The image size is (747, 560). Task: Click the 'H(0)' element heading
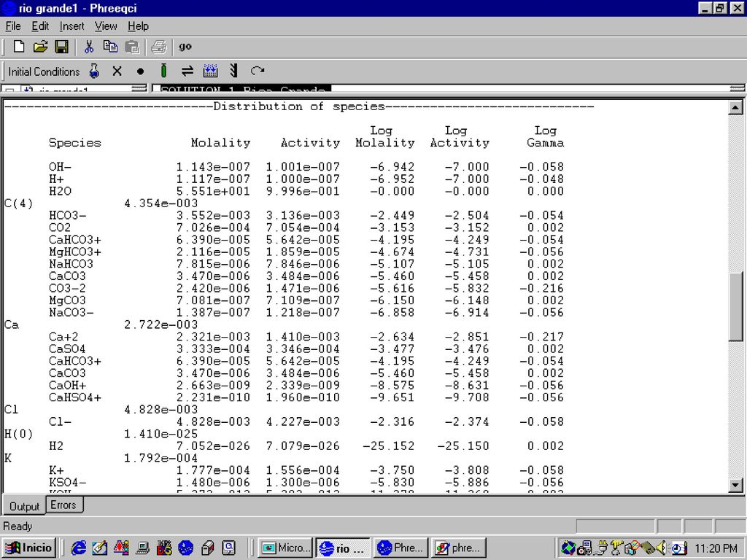point(18,435)
